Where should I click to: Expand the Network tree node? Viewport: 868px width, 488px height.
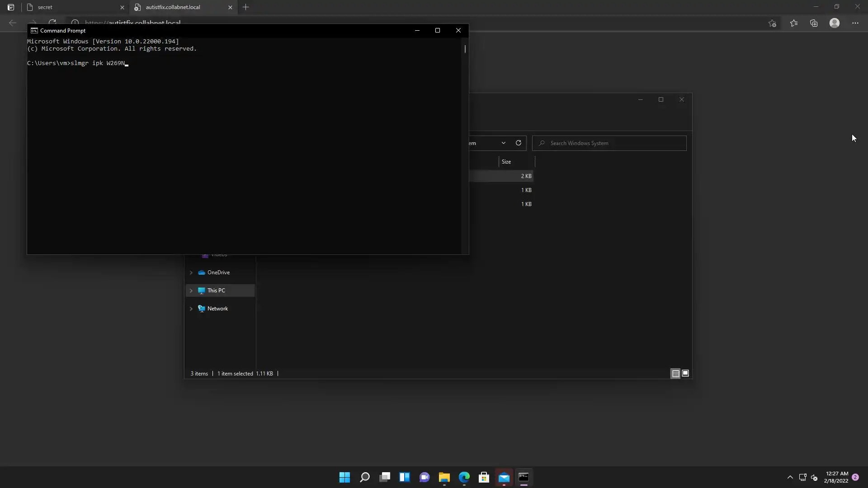[x=191, y=309]
